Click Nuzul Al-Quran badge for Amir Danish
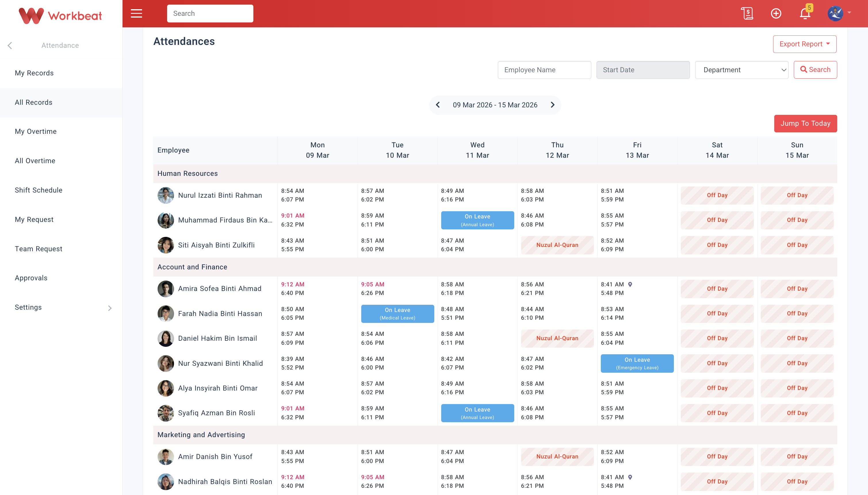868x495 pixels. point(557,457)
